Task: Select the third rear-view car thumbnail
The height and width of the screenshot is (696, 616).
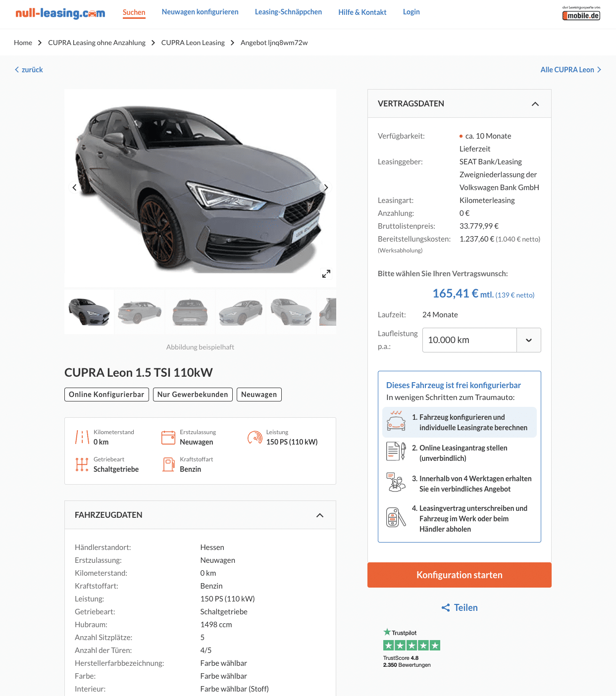Action: 190,312
